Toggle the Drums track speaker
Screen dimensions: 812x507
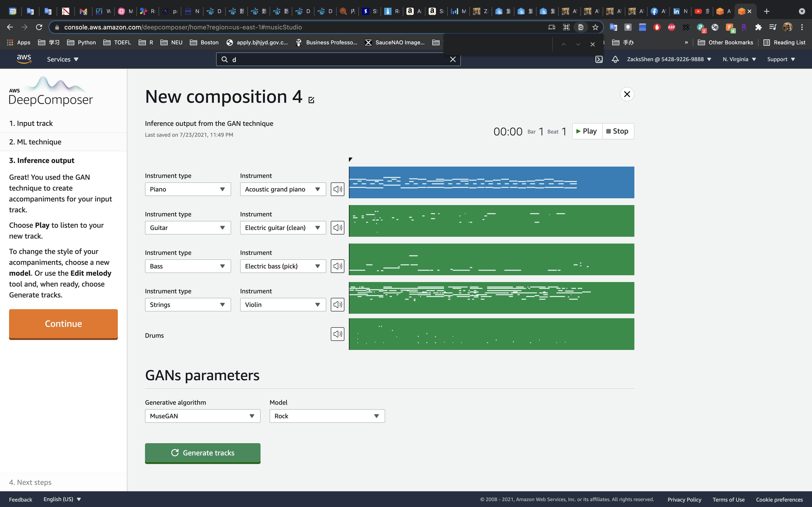point(337,334)
